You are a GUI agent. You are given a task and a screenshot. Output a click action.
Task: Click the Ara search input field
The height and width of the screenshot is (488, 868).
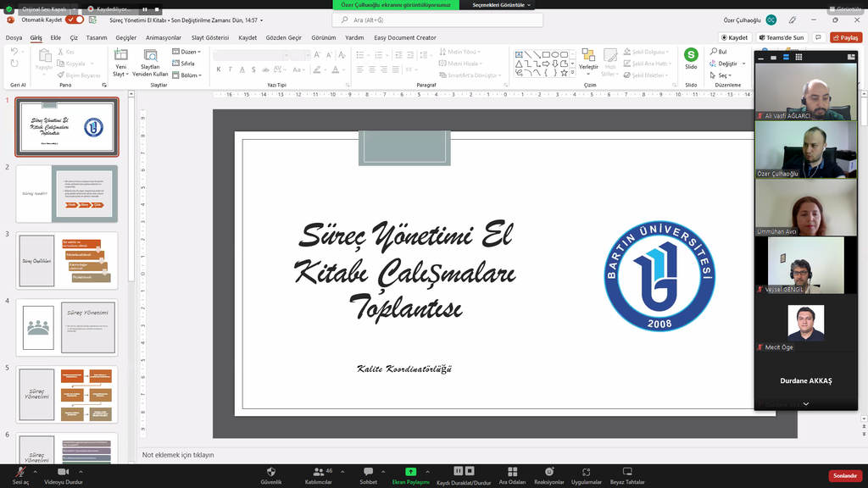coord(437,20)
